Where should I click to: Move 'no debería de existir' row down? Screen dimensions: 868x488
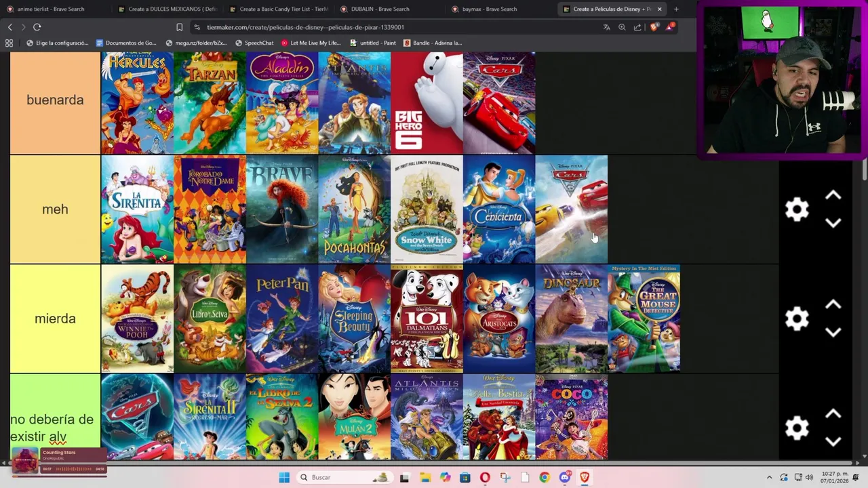[833, 441]
